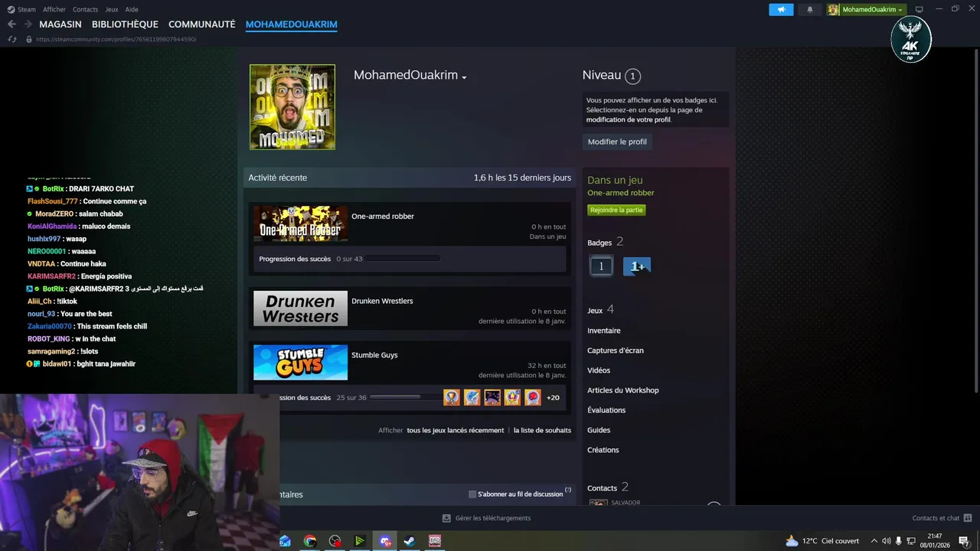Click the weather widget on the taskbar
Screen dimensions: 980x551
[822, 541]
